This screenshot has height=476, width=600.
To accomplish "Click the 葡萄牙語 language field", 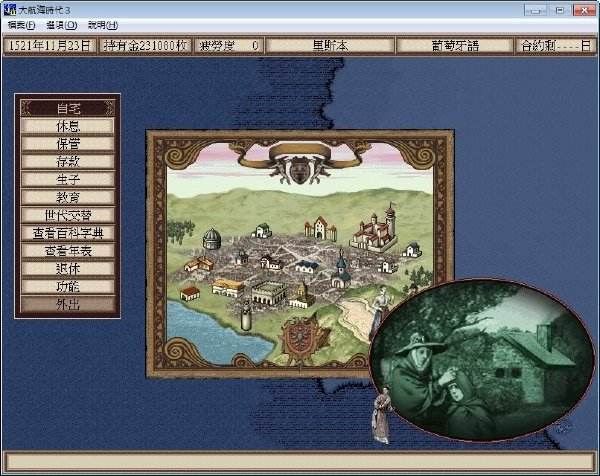I will [455, 46].
